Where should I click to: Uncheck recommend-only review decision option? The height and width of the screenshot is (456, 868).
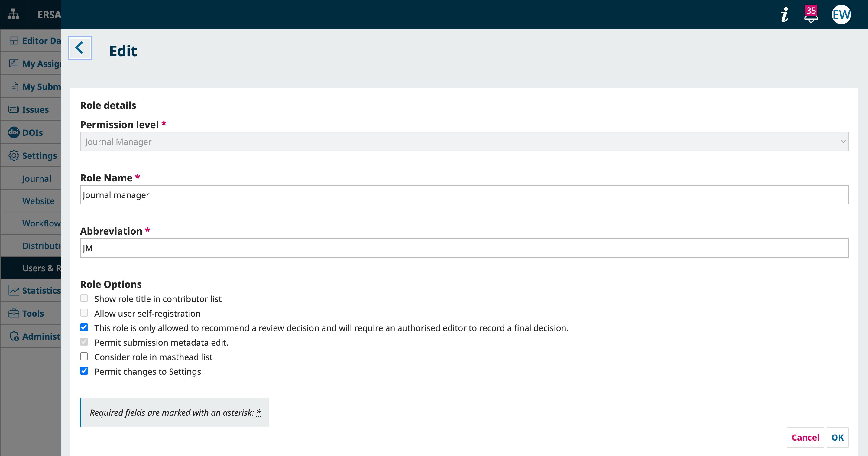pos(84,327)
